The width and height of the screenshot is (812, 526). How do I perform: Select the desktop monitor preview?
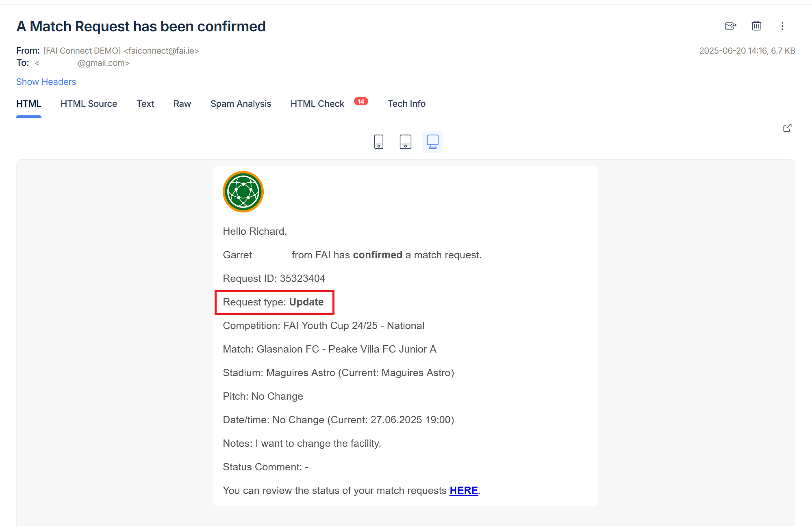432,142
